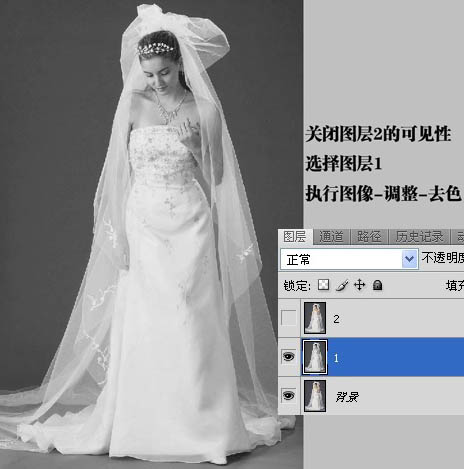Click the 锁定 label
Image resolution: width=464 pixels, height=469 pixels.
[x=297, y=286]
